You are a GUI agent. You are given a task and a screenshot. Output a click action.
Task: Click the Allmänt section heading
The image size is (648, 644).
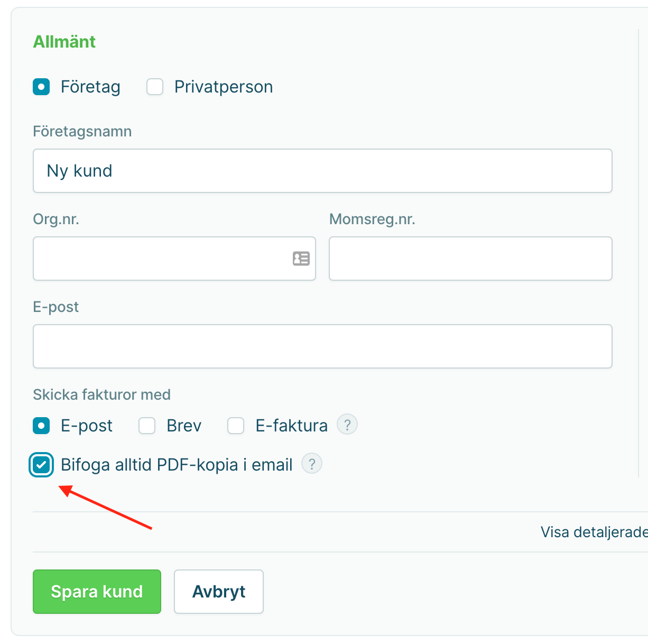[x=64, y=42]
